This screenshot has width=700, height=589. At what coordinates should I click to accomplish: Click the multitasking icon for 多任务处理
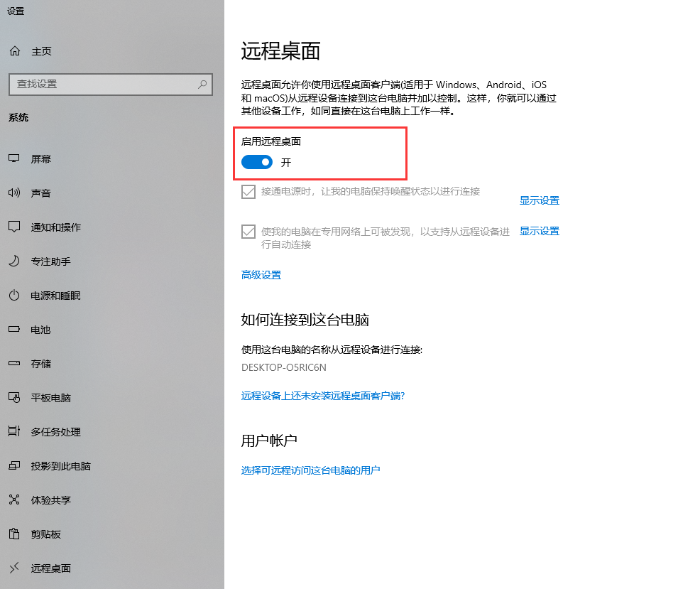pyautogui.click(x=13, y=432)
